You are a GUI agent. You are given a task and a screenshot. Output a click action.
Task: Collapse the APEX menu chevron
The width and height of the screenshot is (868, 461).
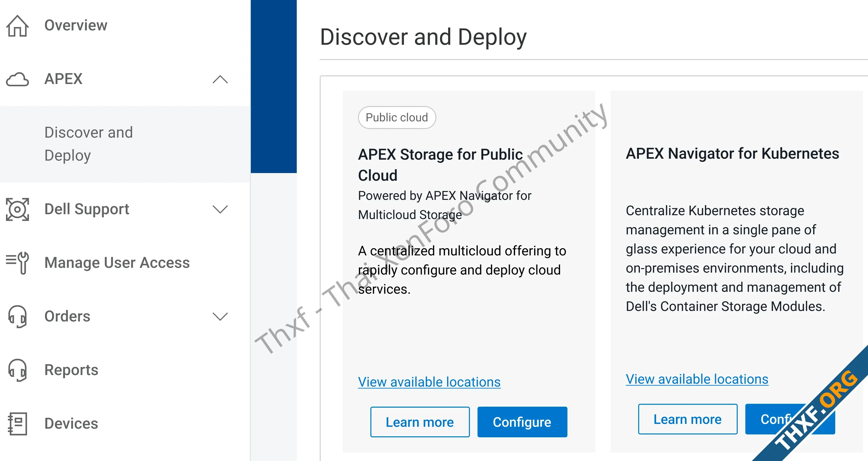coord(220,80)
